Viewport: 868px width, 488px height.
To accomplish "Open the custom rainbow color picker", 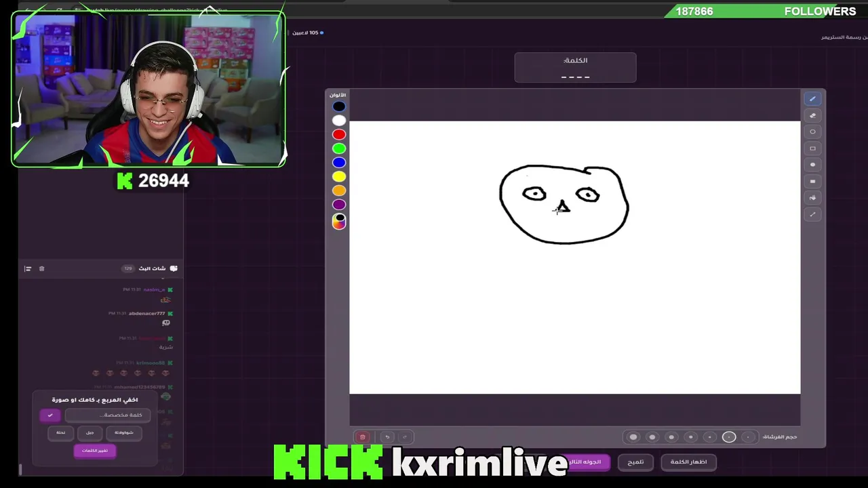I will (x=339, y=222).
